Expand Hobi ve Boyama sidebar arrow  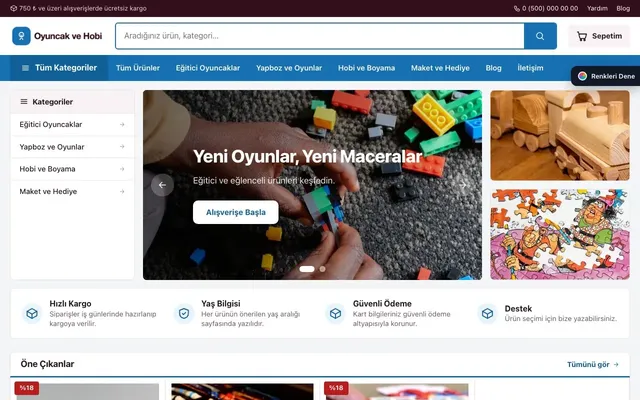[122, 169]
